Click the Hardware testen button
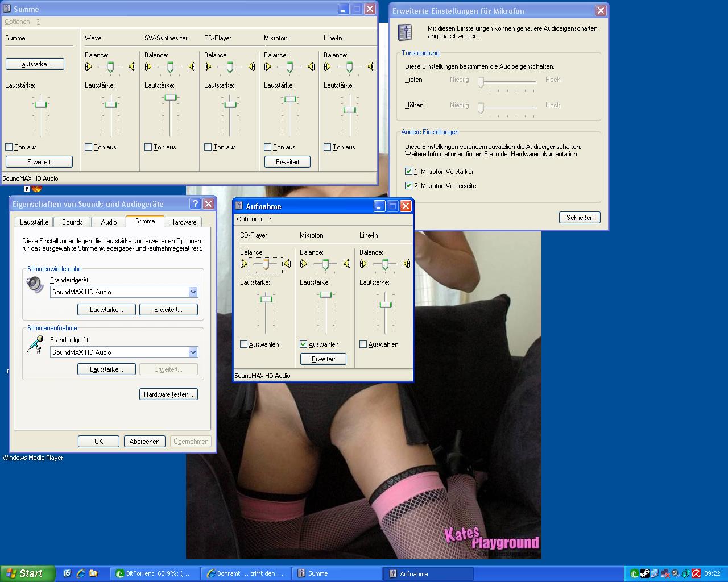Image resolution: width=728 pixels, height=582 pixels. coord(168,394)
